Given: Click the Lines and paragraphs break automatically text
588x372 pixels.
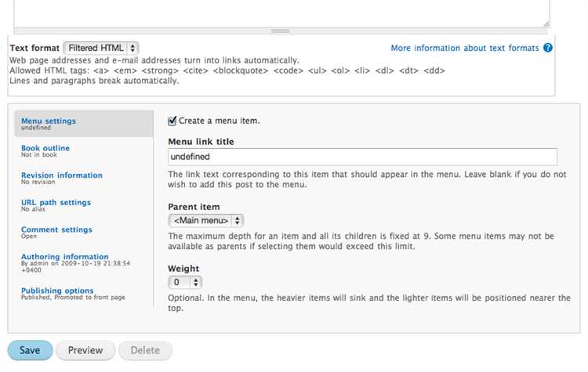Looking at the screenshot, I should click(94, 81).
